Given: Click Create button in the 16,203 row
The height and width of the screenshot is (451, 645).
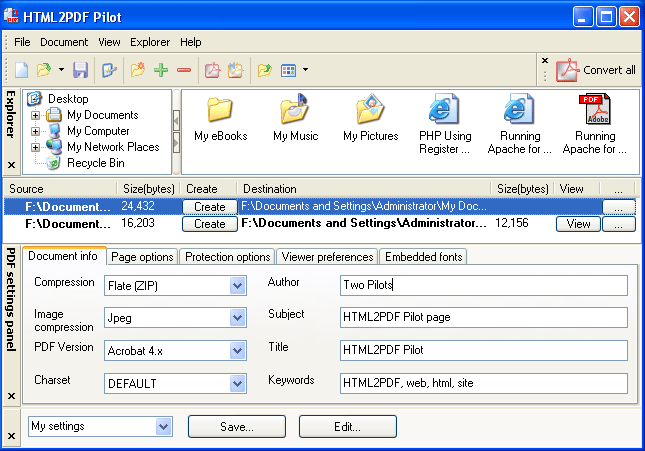Looking at the screenshot, I should coord(210,224).
